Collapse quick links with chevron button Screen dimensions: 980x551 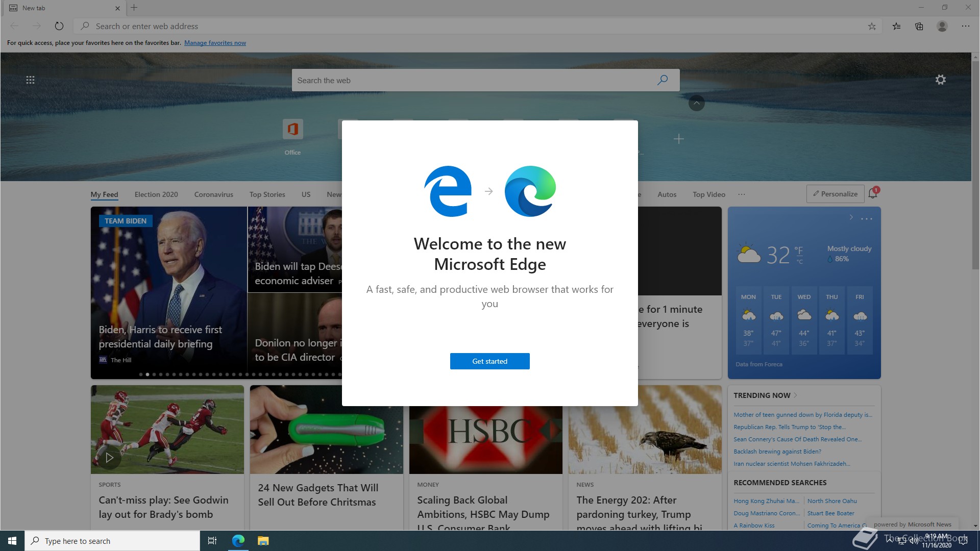coord(696,103)
